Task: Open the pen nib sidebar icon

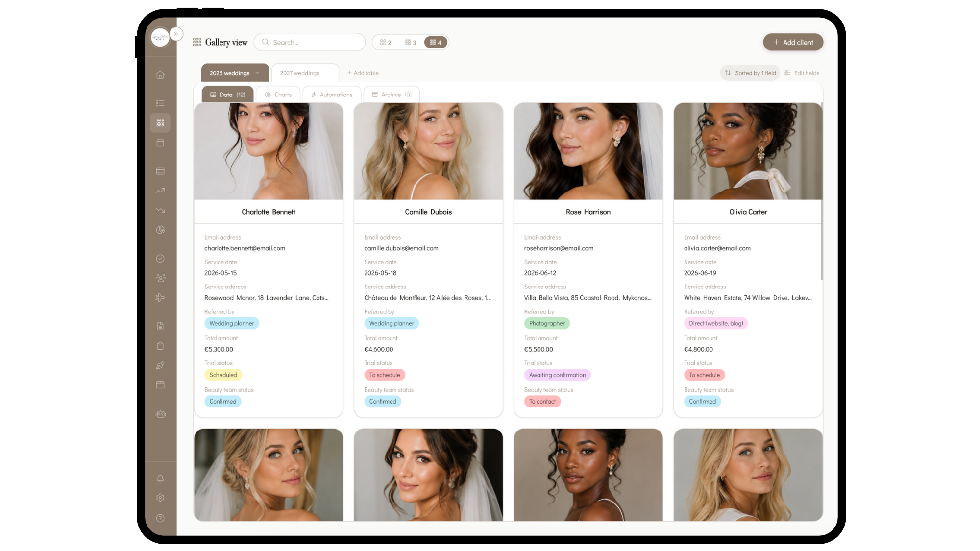Action: tap(160, 365)
